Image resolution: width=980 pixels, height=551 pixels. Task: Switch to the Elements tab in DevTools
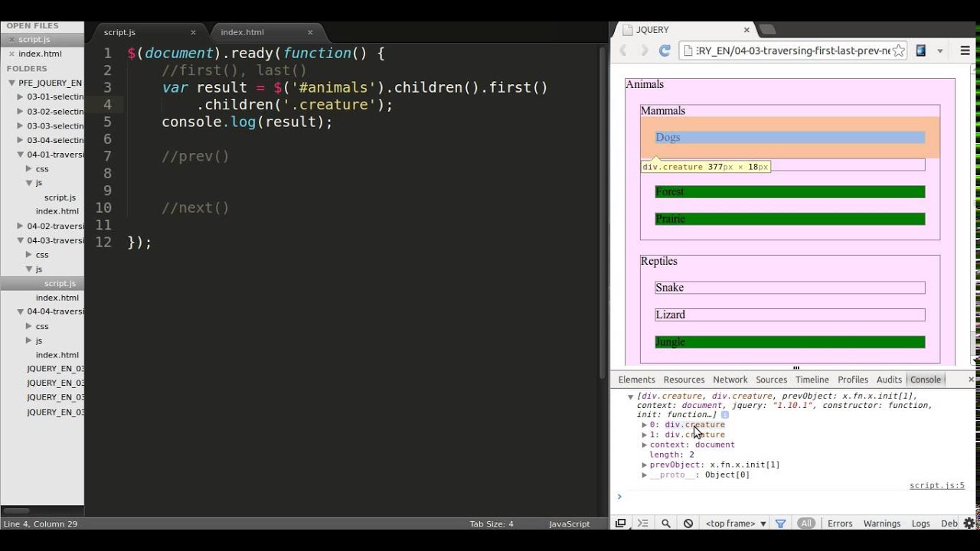click(x=637, y=380)
